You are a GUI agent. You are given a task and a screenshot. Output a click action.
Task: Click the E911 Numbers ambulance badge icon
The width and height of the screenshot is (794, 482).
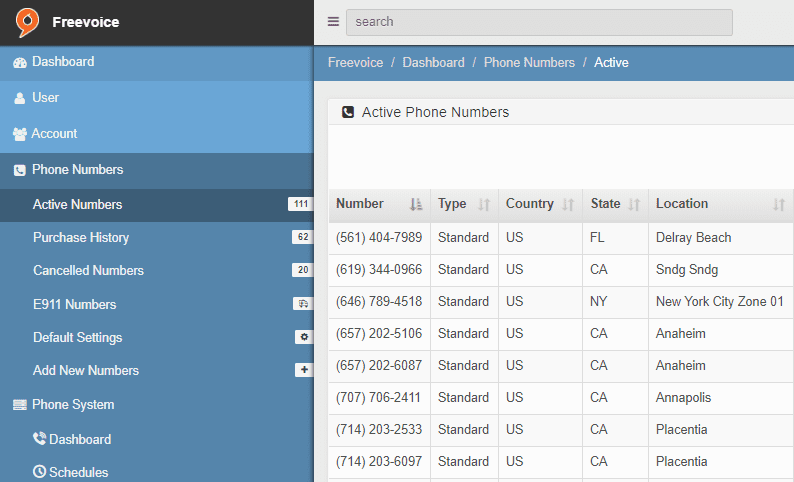tap(303, 304)
